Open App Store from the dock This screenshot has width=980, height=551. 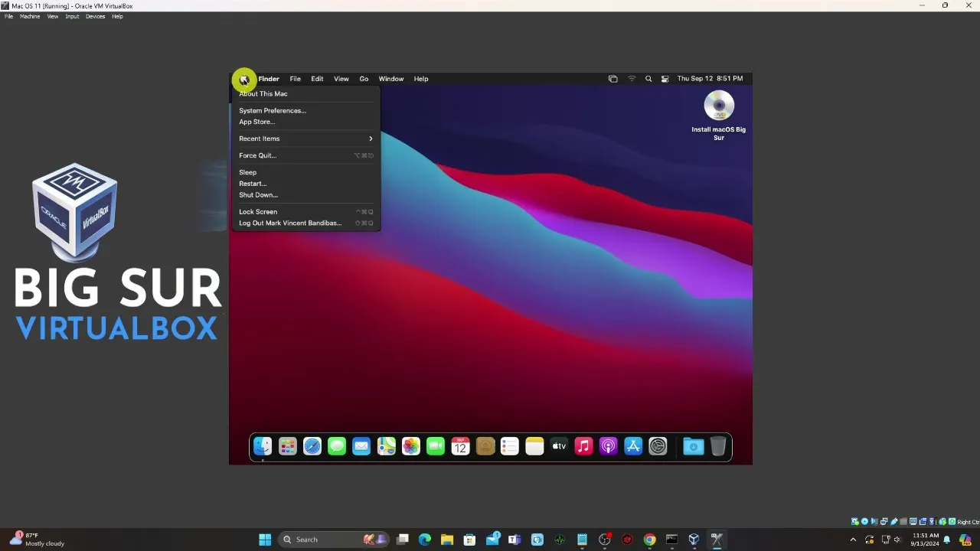click(x=633, y=446)
